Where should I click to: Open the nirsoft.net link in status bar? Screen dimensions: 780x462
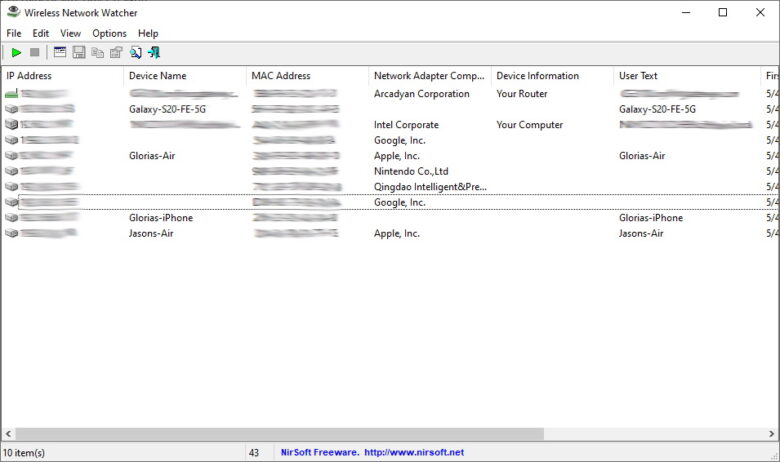coord(414,452)
